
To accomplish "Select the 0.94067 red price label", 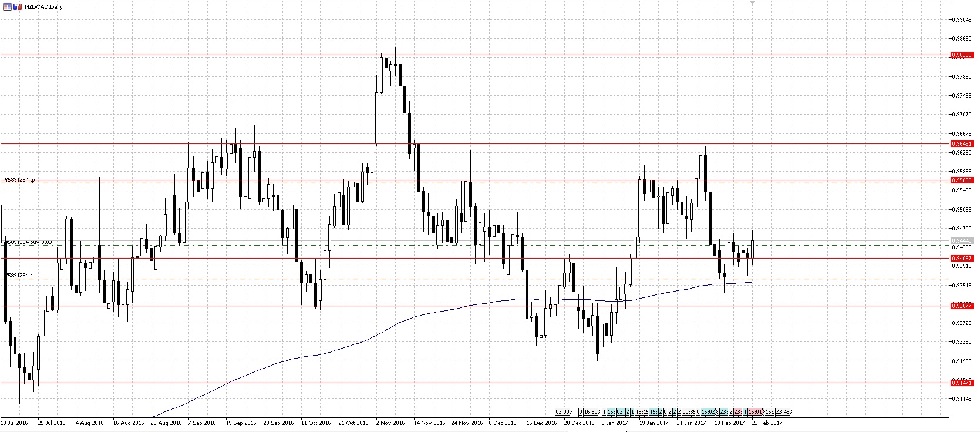I will coord(961,258).
